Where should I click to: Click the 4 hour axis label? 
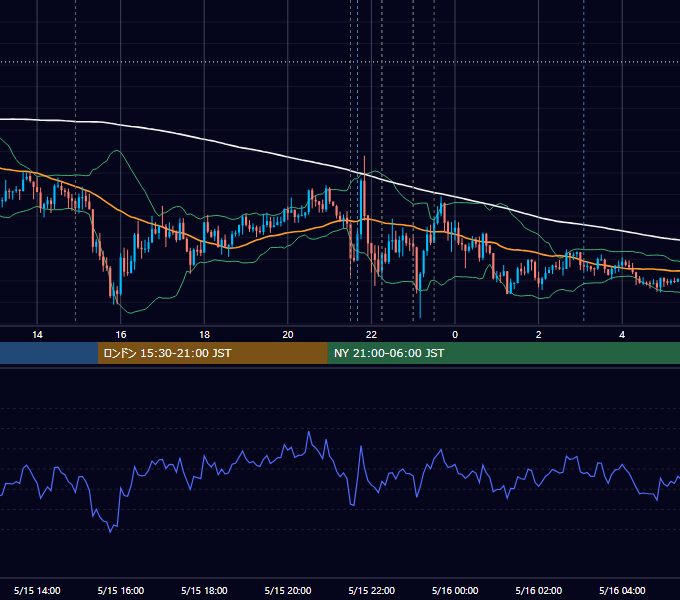622,335
